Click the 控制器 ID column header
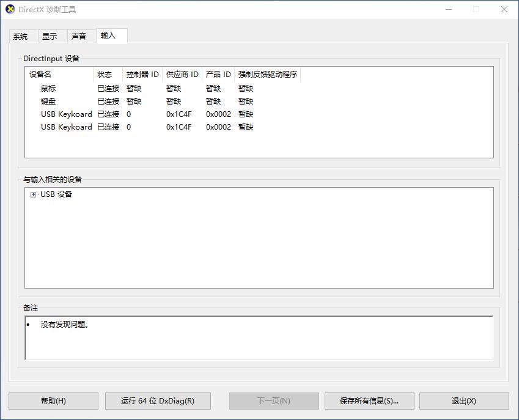This screenshot has width=519, height=420. (x=142, y=75)
